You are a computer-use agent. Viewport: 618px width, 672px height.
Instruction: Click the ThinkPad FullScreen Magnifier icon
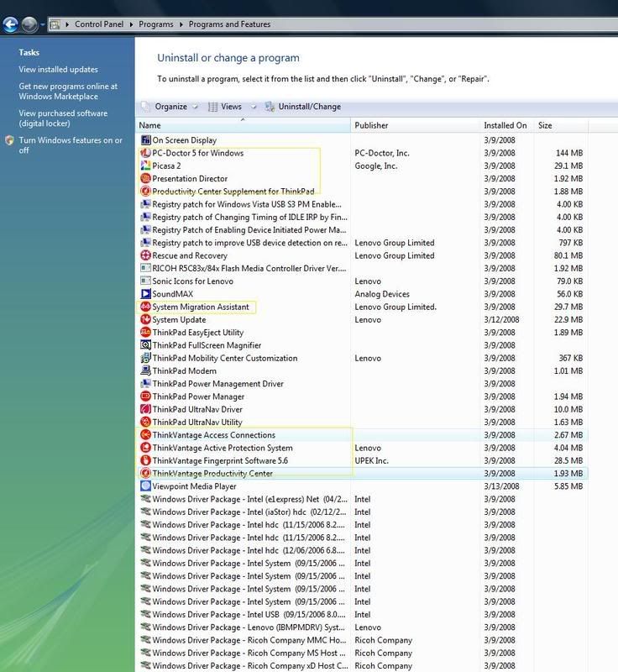click(145, 345)
